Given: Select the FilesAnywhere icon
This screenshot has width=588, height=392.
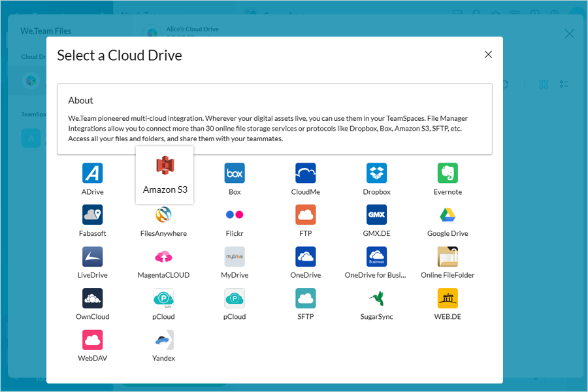Looking at the screenshot, I should click(x=163, y=214).
